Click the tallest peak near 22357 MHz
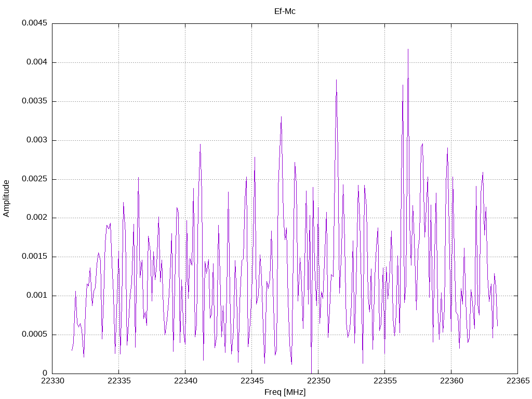Screen dimensions: 532x399 [408, 50]
